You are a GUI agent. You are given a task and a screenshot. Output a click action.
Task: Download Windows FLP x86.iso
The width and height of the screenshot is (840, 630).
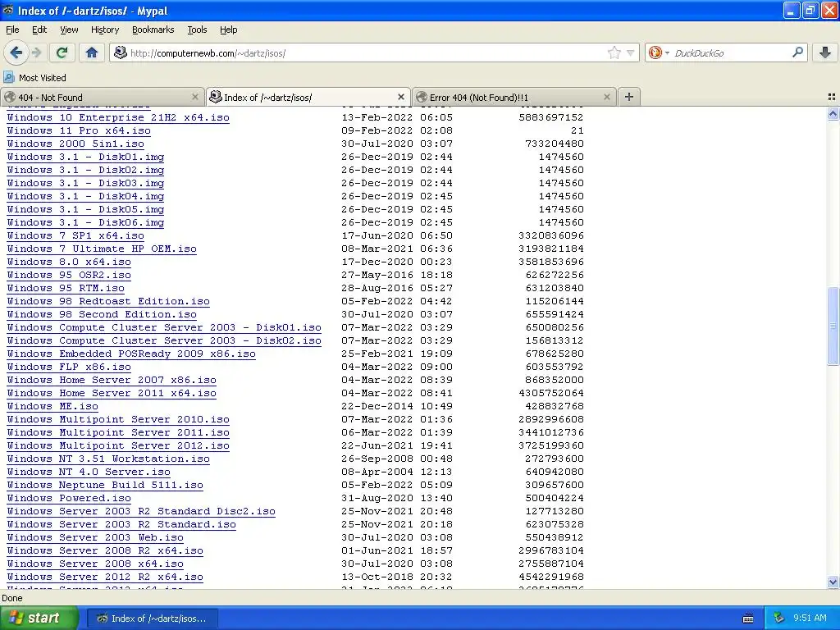coord(69,367)
